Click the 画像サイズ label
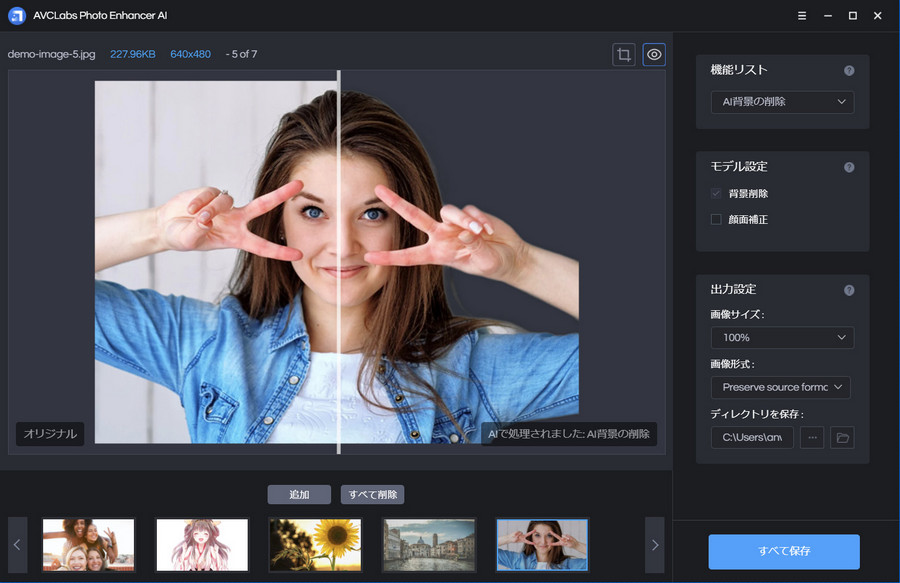Viewport: 900px width, 583px height. coord(737,314)
